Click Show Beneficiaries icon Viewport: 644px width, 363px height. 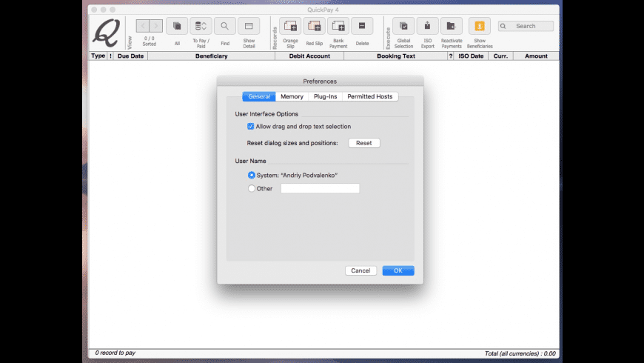[x=480, y=26]
